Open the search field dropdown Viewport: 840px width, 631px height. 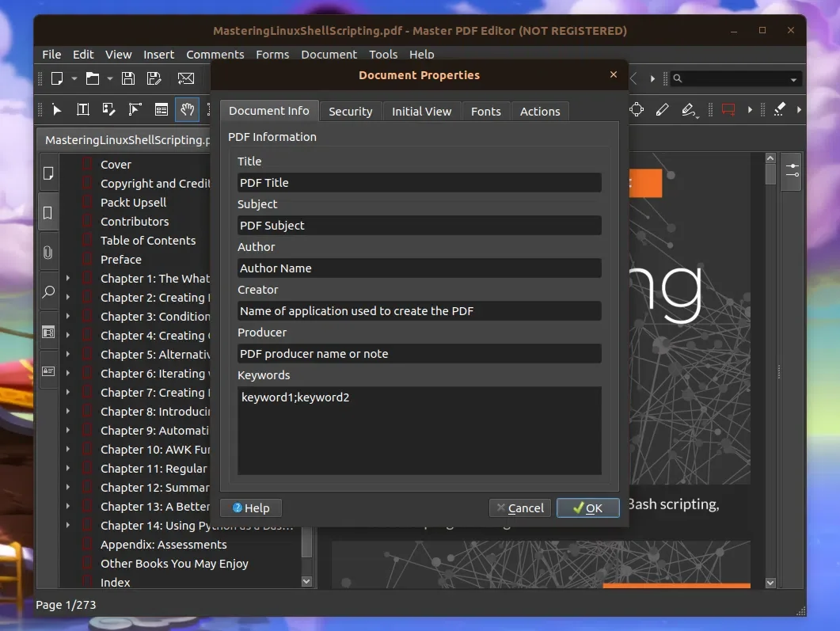(793, 78)
